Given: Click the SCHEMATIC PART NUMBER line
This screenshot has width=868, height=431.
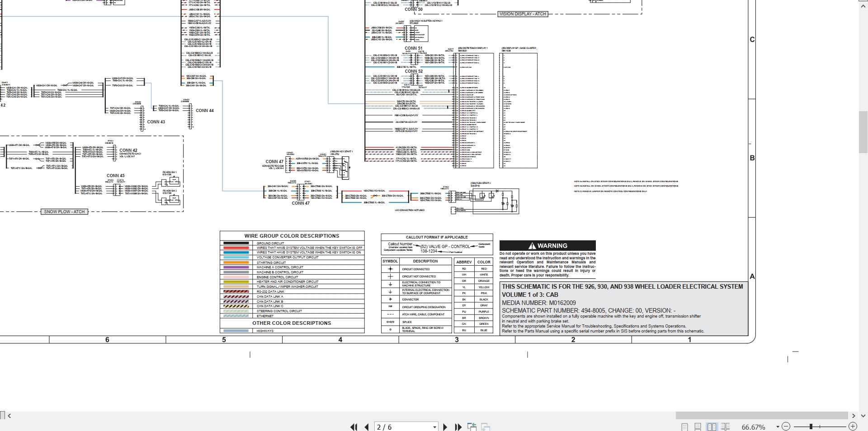Looking at the screenshot, I should tap(589, 310).
